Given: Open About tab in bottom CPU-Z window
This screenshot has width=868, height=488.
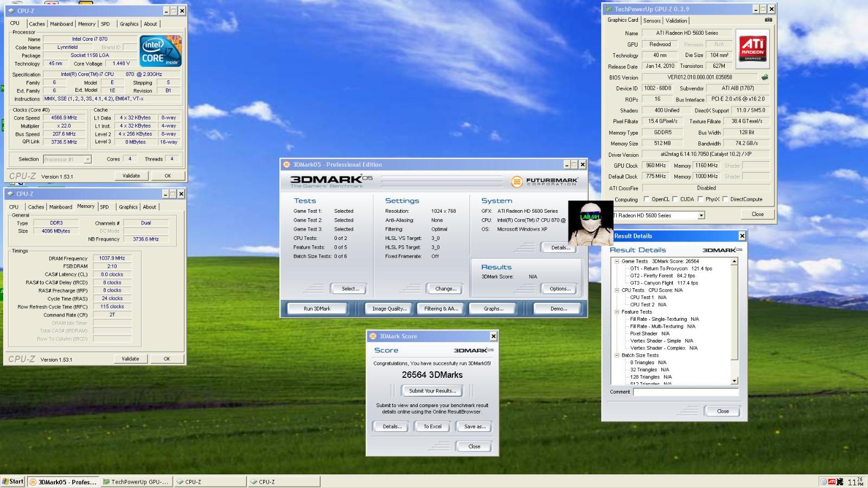Looking at the screenshot, I should click(x=149, y=207).
